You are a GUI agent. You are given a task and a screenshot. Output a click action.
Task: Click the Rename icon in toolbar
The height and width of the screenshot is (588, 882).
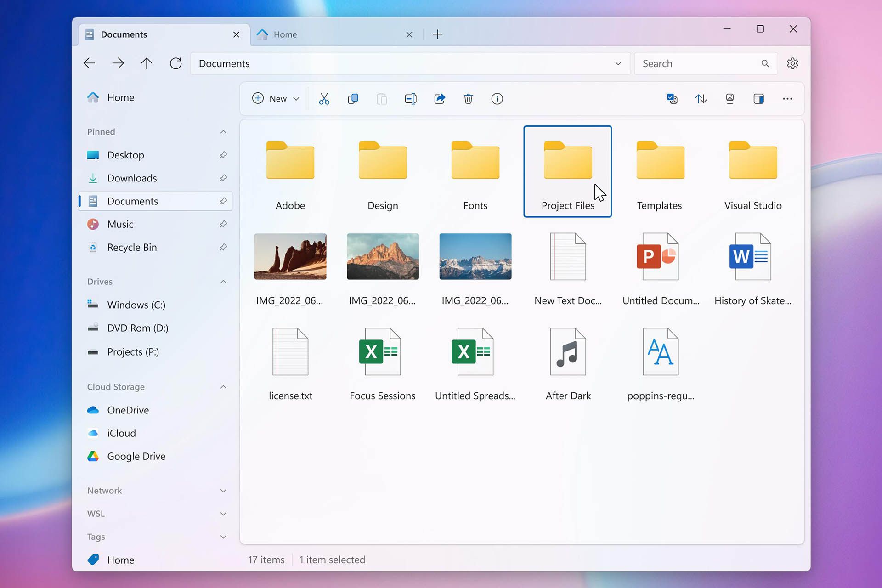(411, 99)
